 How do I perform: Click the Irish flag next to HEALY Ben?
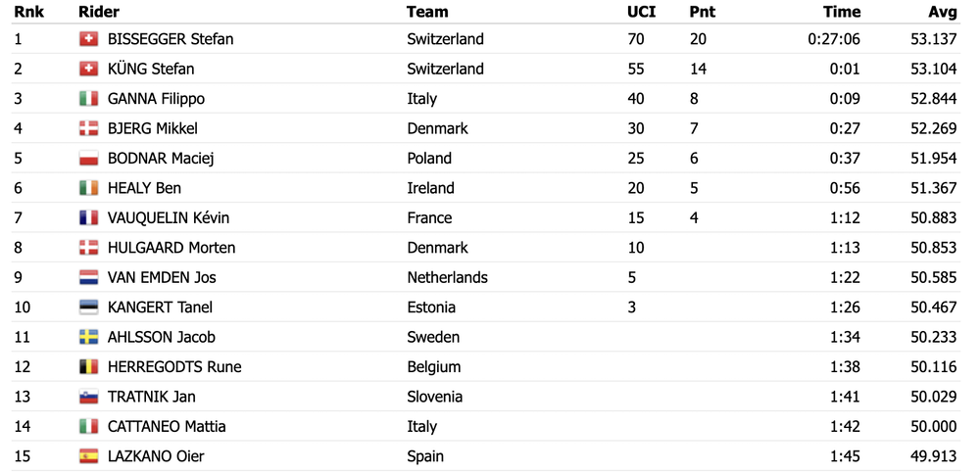coord(89,188)
